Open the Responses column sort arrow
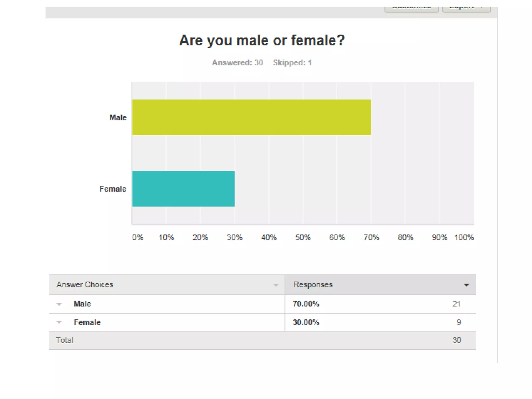Image resolution: width=532 pixels, height=399 pixels. pyautogui.click(x=467, y=285)
